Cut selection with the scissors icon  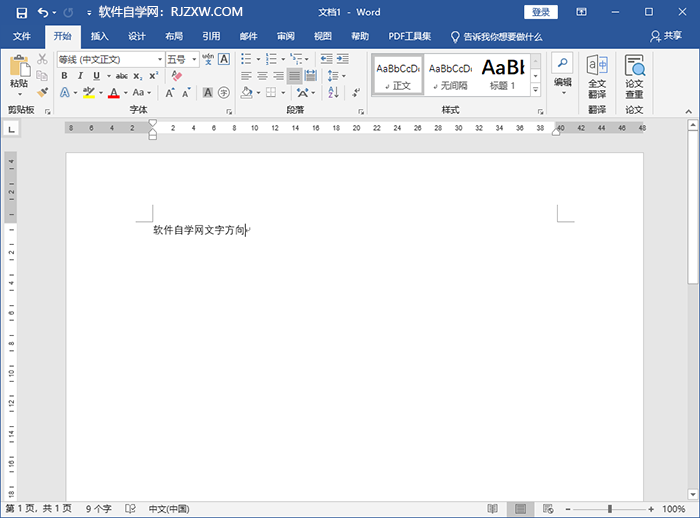(42, 58)
